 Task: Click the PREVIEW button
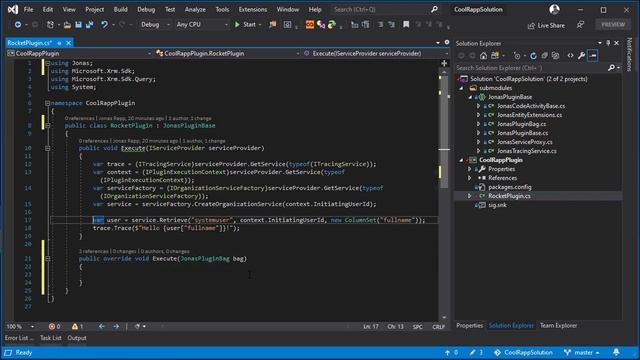click(613, 25)
